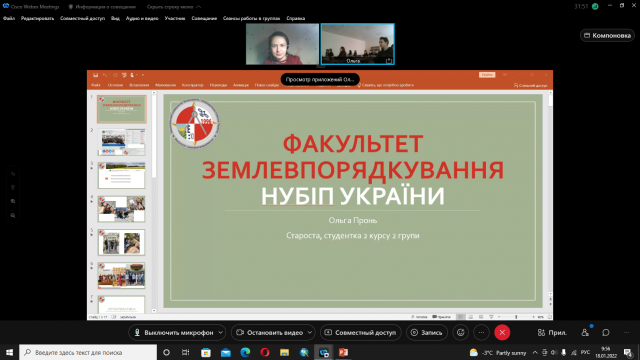Open Opera browser from taskbar

[264, 352]
